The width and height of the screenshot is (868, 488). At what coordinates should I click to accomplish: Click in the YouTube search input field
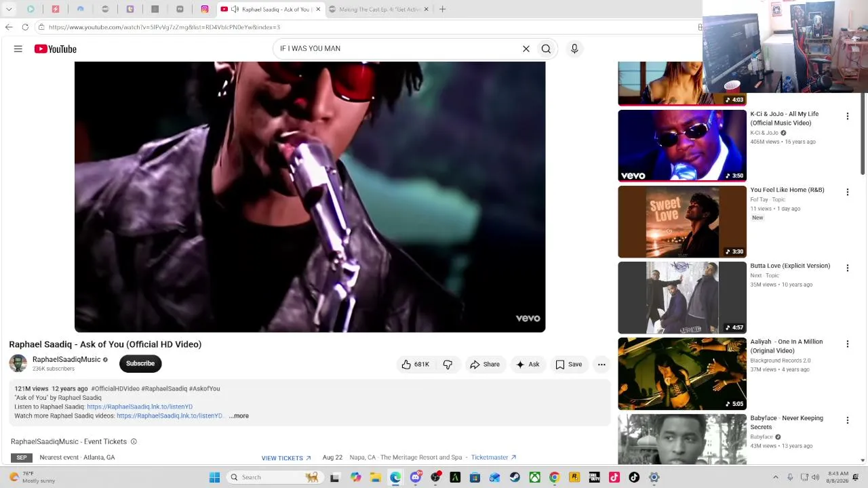(397, 49)
